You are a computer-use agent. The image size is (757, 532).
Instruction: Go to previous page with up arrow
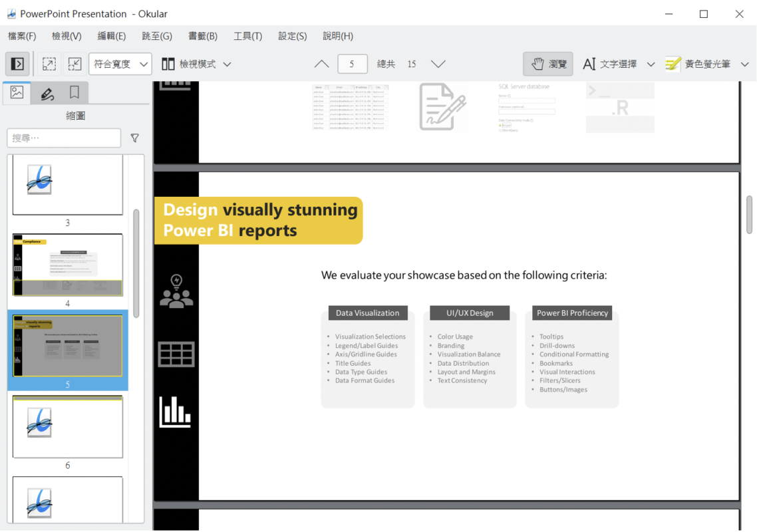(321, 64)
